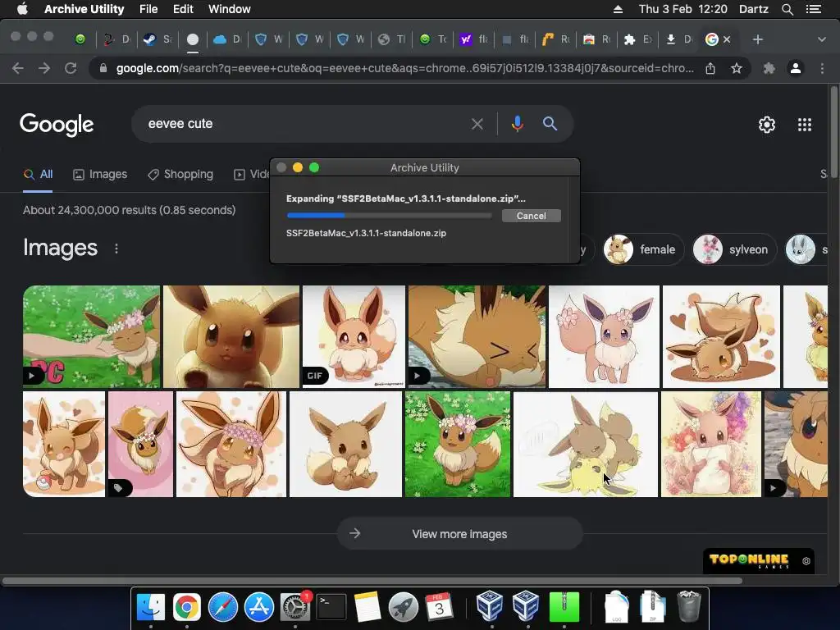Open the Chrome profile avatar
The height and width of the screenshot is (630, 840).
[x=796, y=68]
